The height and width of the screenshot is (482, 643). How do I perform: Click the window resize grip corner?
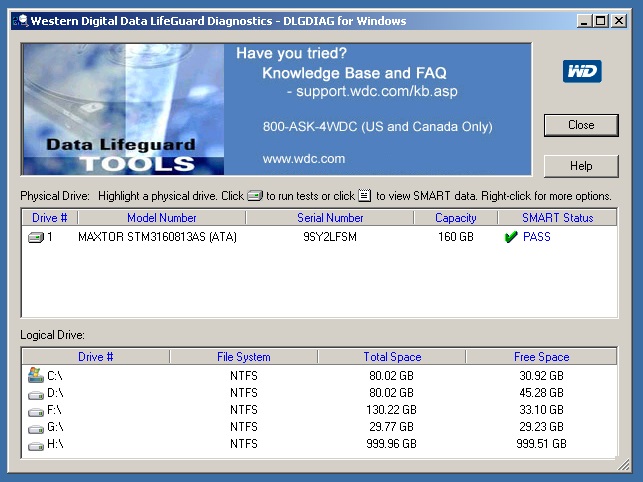[624, 465]
